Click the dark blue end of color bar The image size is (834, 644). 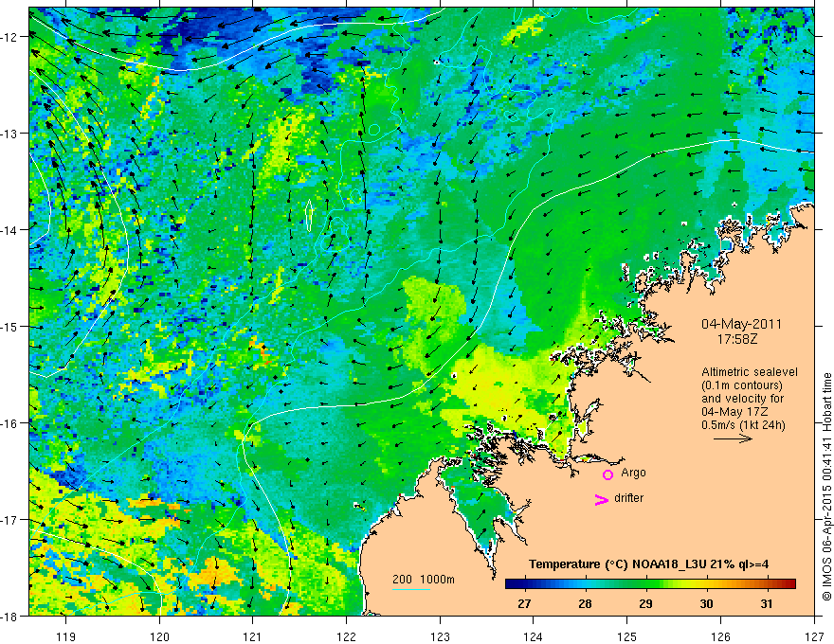(x=512, y=584)
